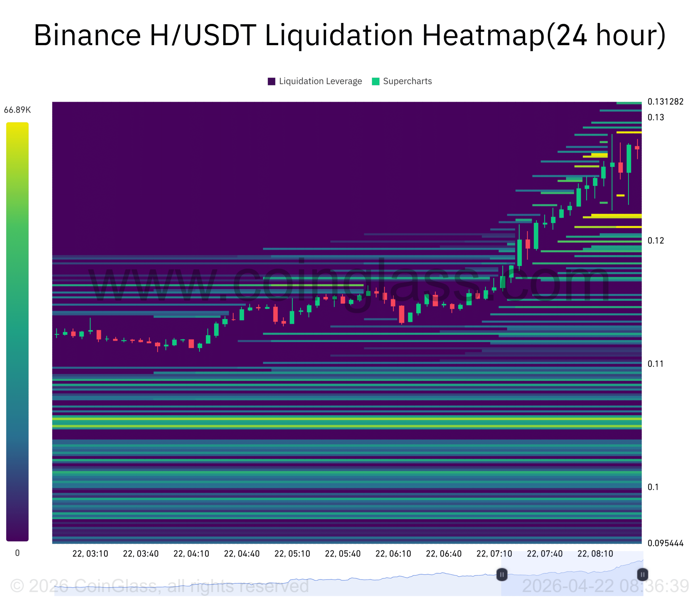Viewport: 700px width, 601px height.
Task: Toggle the Liquidation Leverage legend label
Action: [x=320, y=81]
